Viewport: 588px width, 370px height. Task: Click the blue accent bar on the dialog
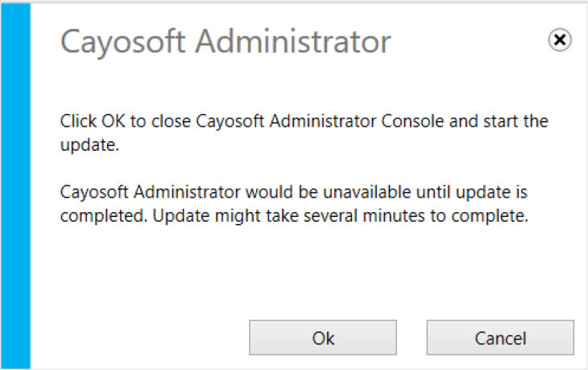pyautogui.click(x=16, y=185)
